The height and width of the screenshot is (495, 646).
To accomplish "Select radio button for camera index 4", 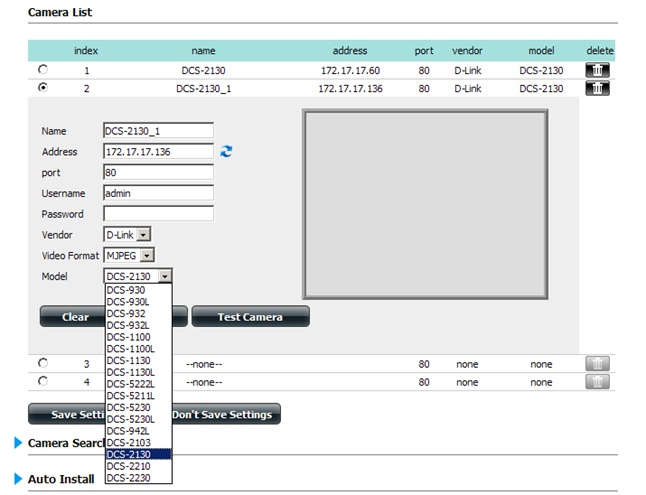I will pos(43,381).
